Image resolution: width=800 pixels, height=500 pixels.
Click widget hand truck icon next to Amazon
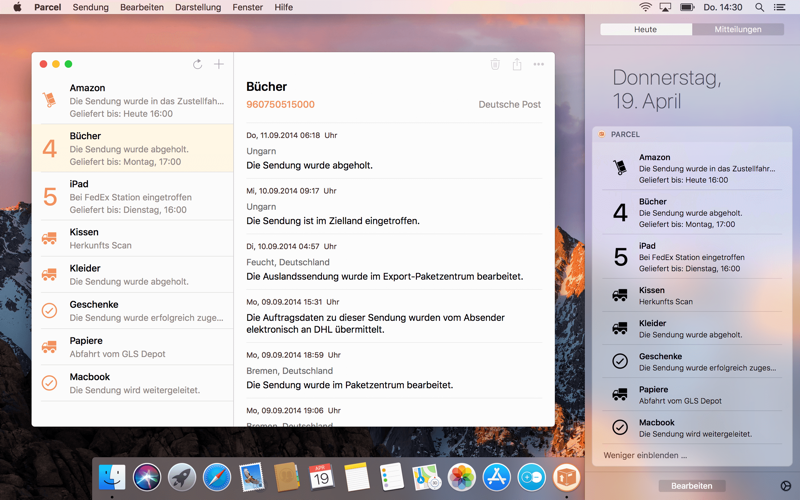pos(620,167)
